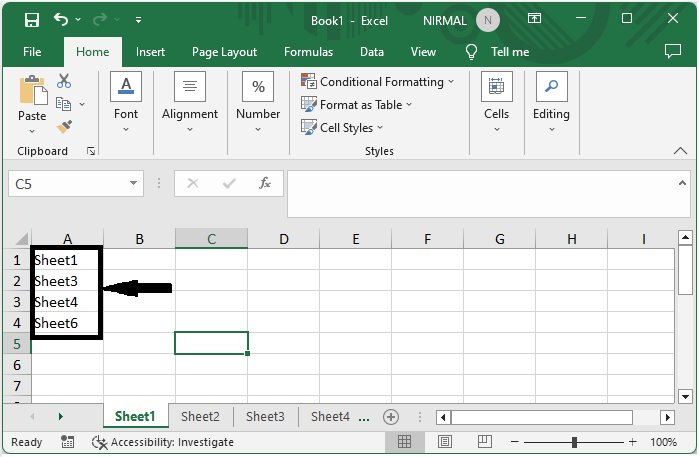Switch to Normal view in status bar
Viewport: 699px width, 457px height.
404,442
